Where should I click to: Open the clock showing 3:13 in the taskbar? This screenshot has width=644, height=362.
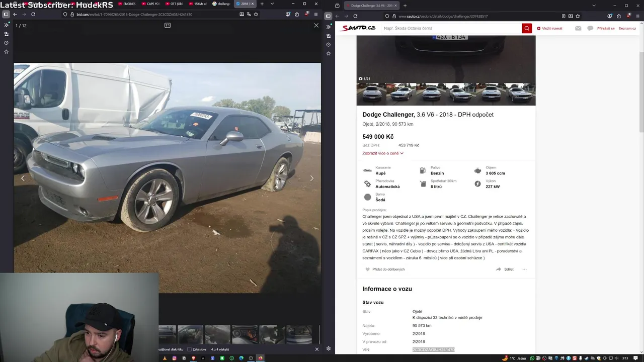[625, 358]
